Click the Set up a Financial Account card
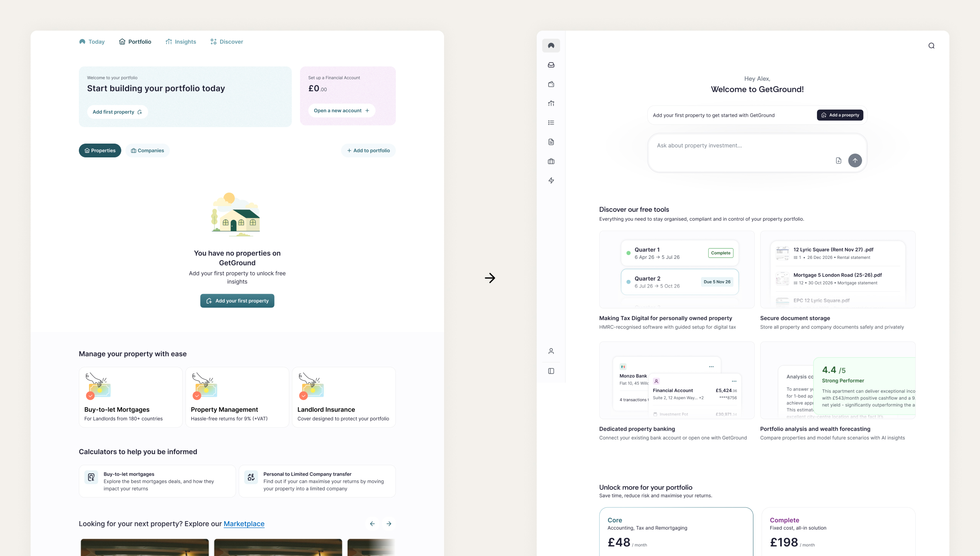 pyautogui.click(x=348, y=96)
